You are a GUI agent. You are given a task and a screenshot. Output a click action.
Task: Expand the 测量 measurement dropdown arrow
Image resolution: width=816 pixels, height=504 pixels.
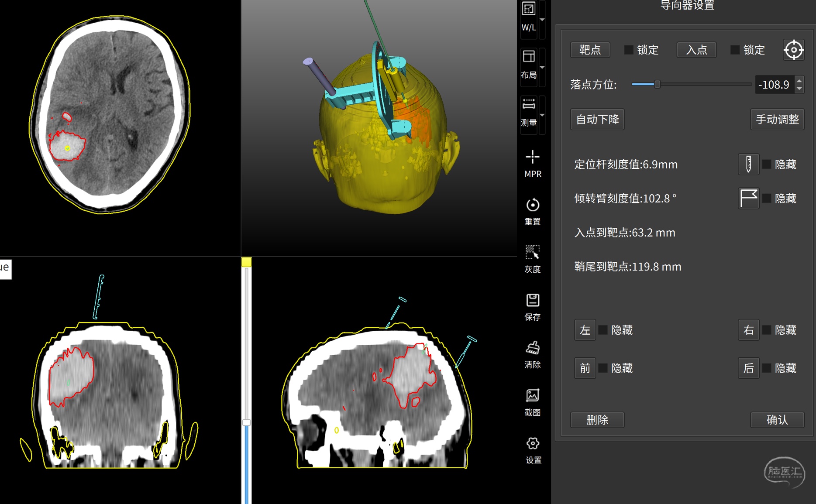(542, 115)
